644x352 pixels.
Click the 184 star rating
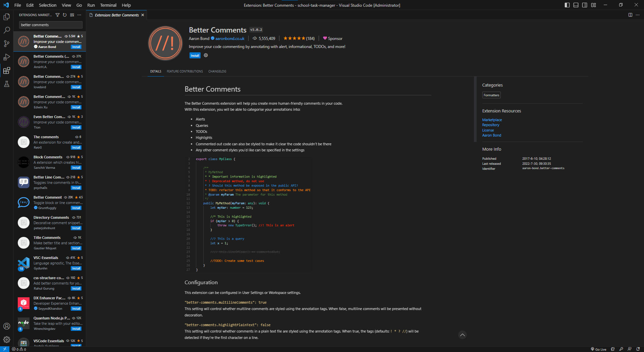[299, 39]
